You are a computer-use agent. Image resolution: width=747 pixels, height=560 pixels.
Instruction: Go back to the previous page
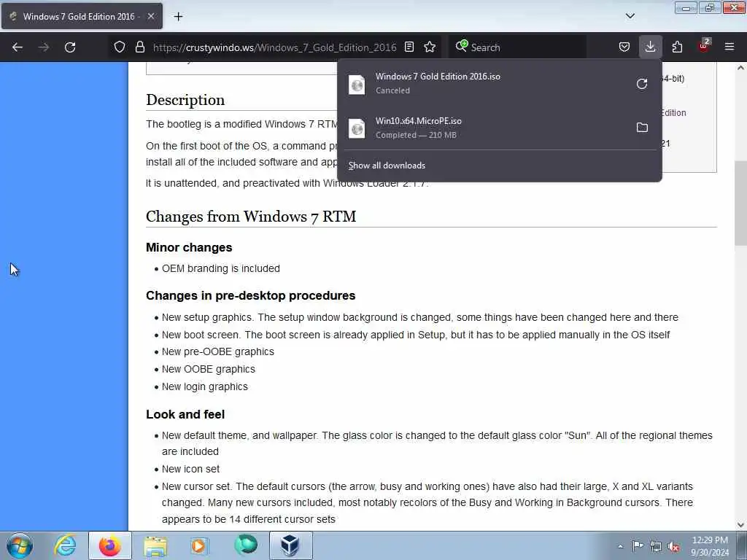(18, 47)
